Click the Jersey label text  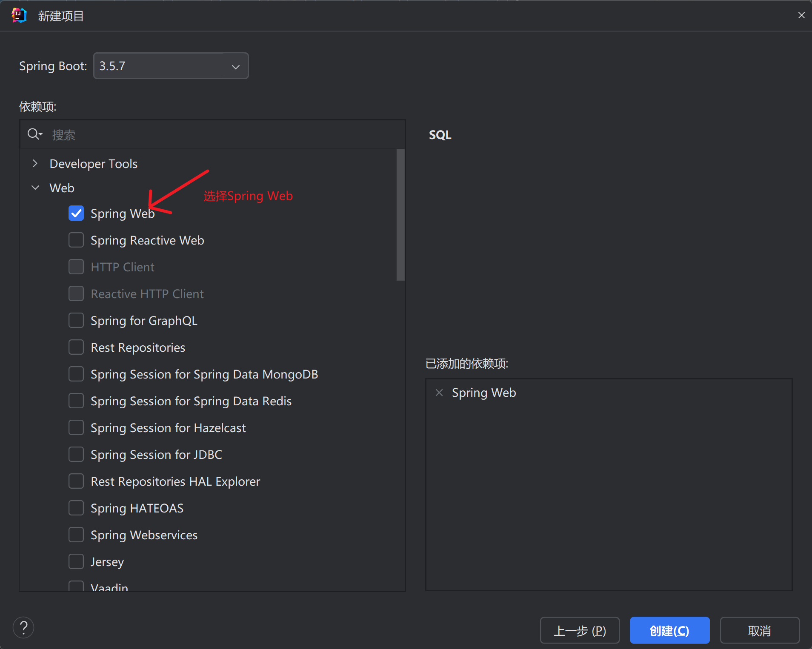pos(107,562)
